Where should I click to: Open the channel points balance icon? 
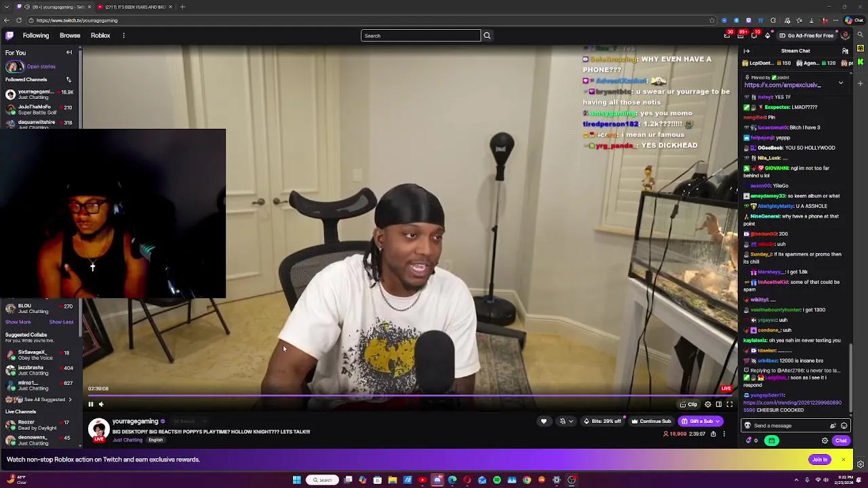click(x=752, y=441)
